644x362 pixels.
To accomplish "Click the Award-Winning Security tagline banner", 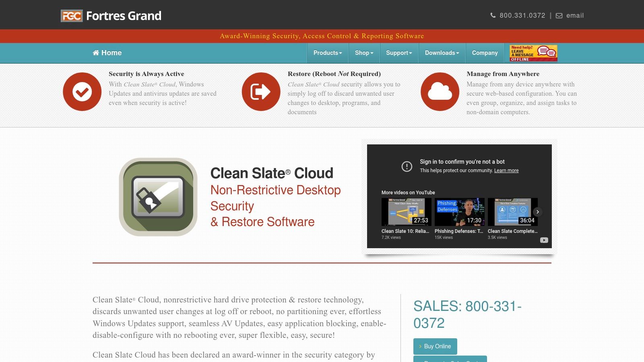I will point(322,36).
